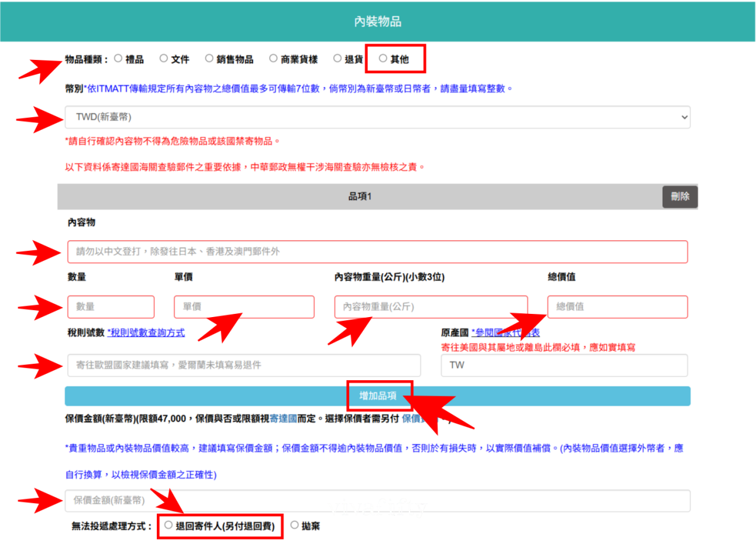
Task: Click the 增加品項 button to add item
Action: (x=378, y=396)
